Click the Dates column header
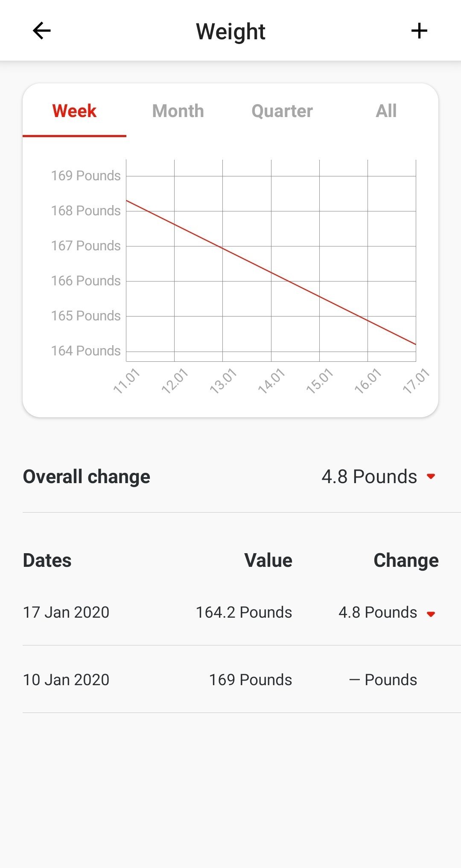Viewport: 461px width, 868px height. click(x=47, y=560)
